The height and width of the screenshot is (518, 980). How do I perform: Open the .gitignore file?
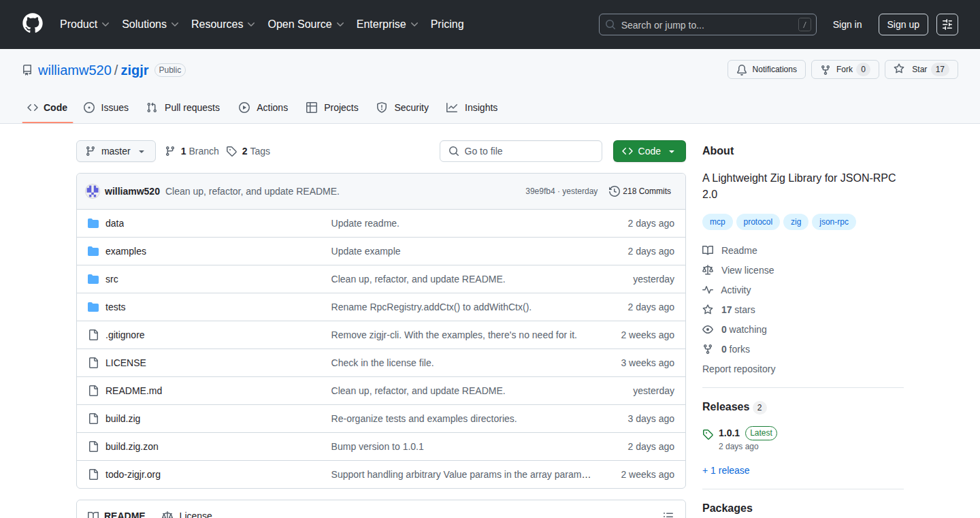(x=125, y=335)
